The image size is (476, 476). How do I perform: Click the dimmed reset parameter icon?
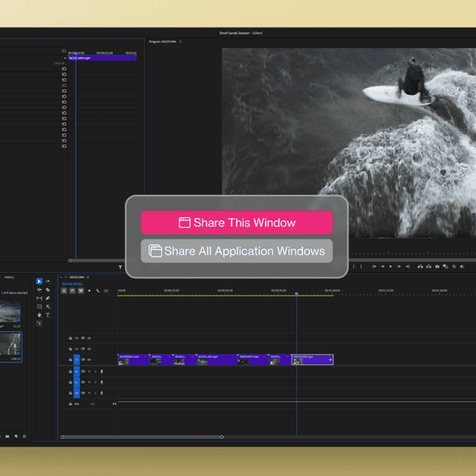coord(64,86)
